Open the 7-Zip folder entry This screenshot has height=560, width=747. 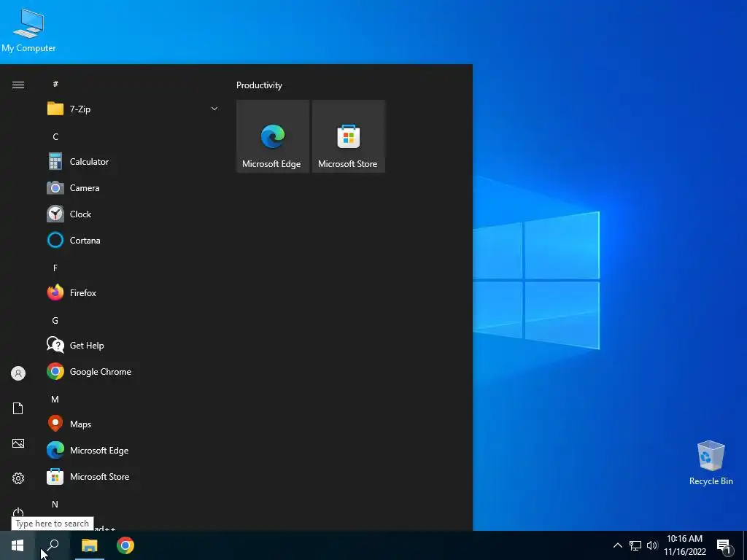coord(133,109)
